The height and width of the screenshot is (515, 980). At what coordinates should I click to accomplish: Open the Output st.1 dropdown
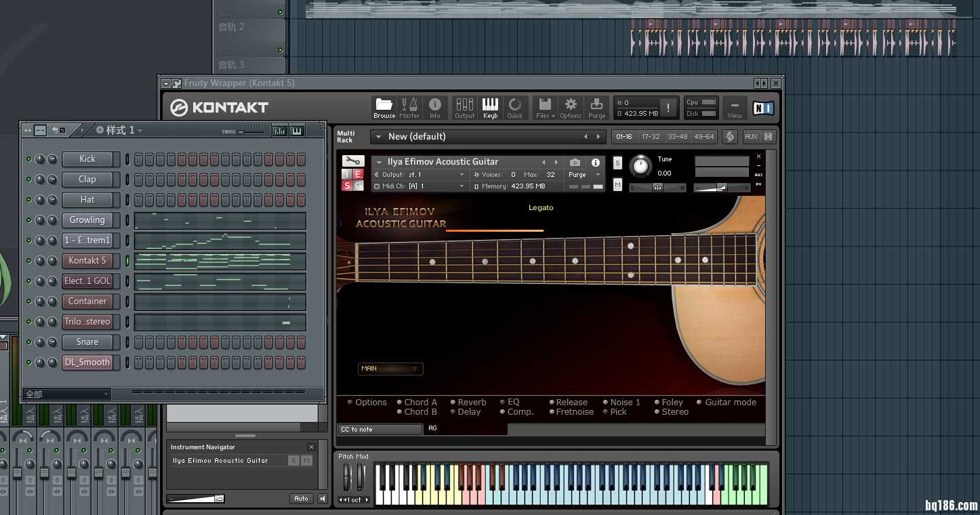pos(420,175)
